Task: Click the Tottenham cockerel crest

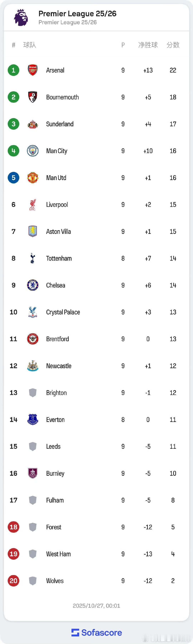Action: pos(33,258)
